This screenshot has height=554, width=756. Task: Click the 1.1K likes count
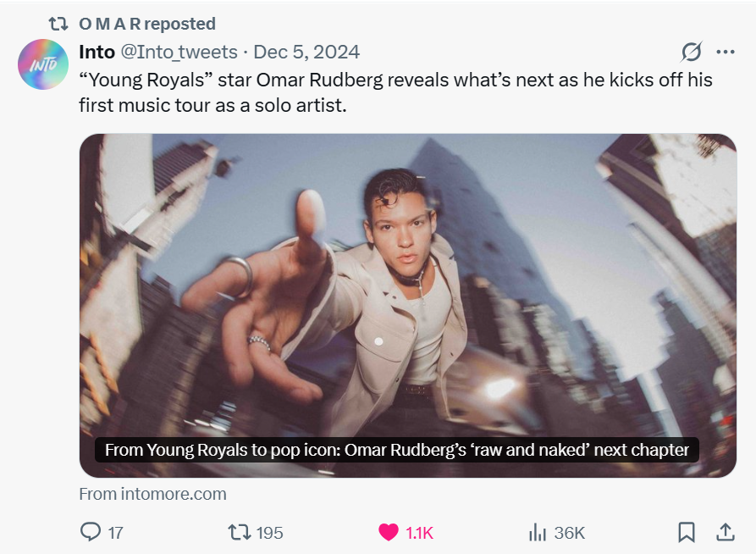419,533
